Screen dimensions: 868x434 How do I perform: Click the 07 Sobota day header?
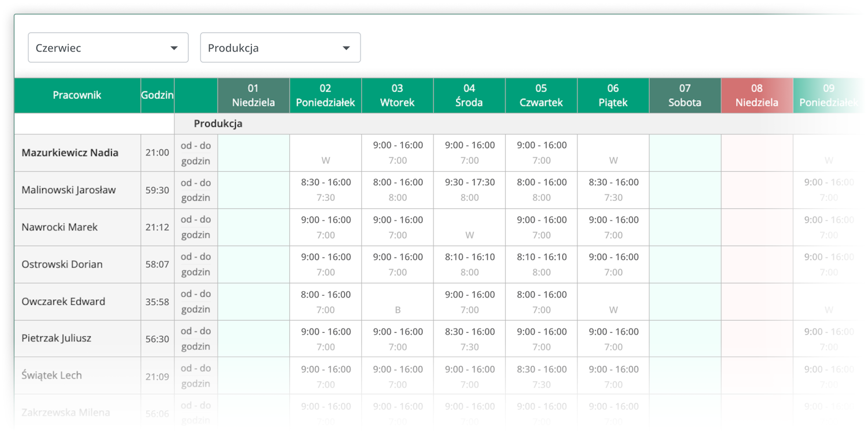pyautogui.click(x=685, y=95)
